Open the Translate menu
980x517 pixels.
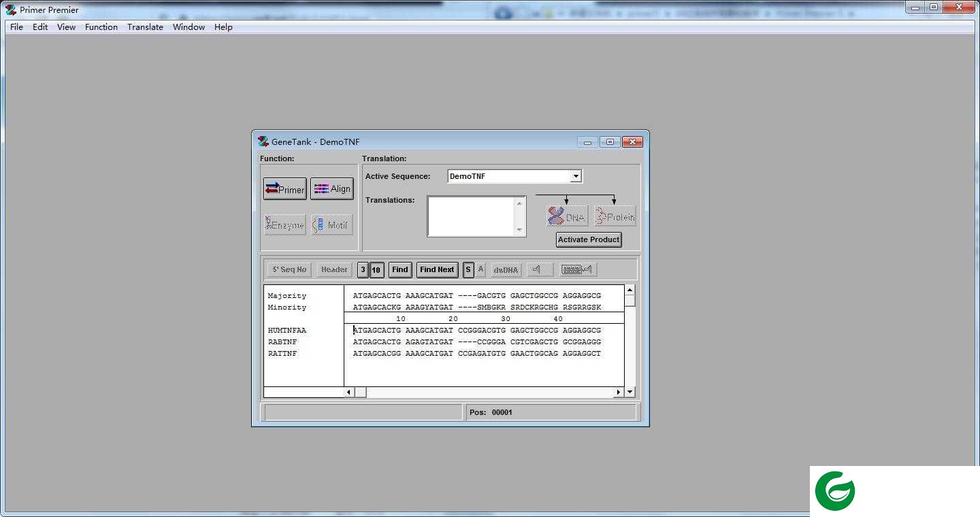coord(145,27)
